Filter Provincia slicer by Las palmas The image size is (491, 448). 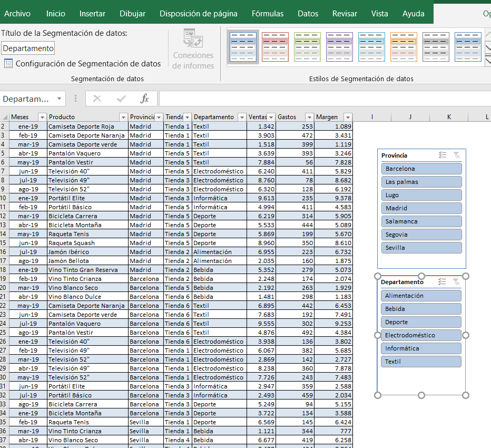click(x=421, y=182)
